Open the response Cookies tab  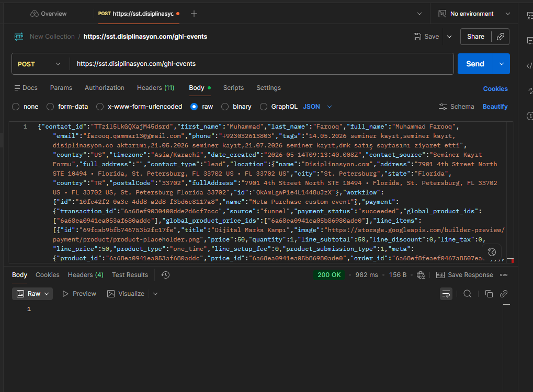(48, 275)
